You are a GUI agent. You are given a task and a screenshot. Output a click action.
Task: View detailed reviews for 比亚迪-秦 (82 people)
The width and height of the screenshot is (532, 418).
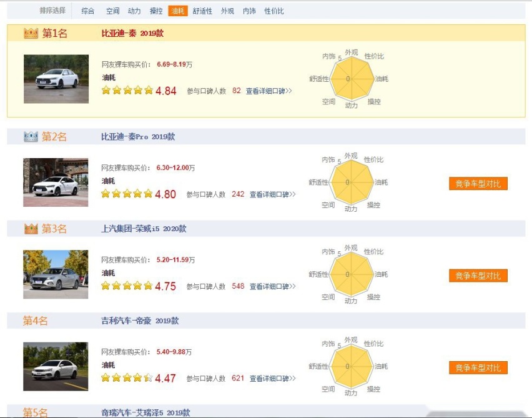tap(268, 91)
